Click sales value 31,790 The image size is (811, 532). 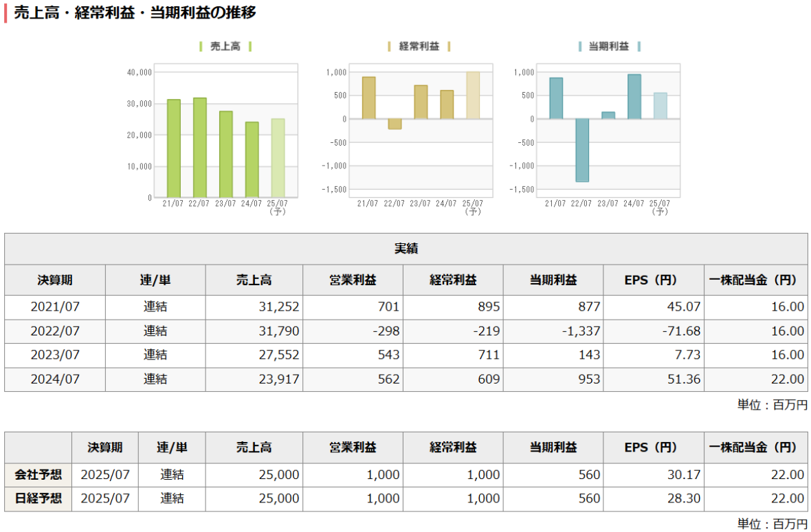coord(279,331)
